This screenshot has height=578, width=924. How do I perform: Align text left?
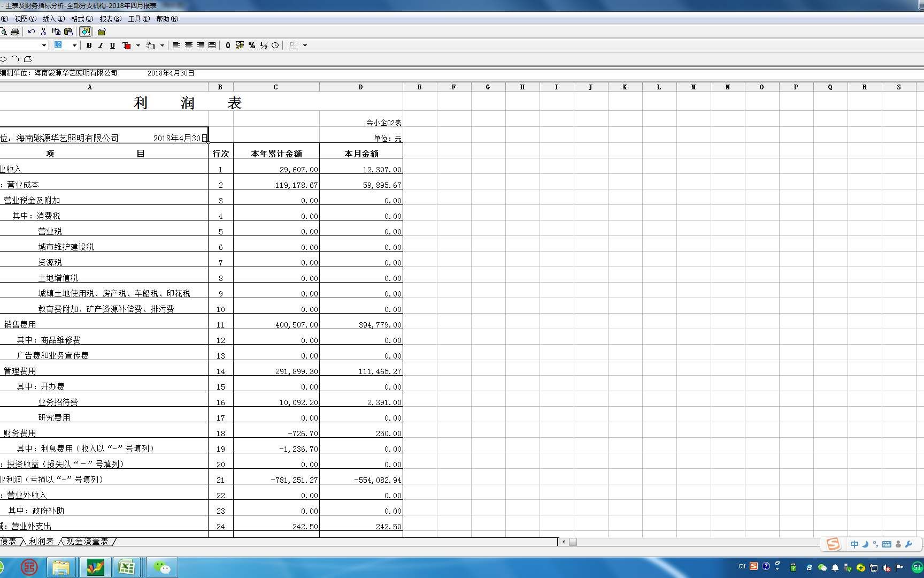tap(176, 45)
